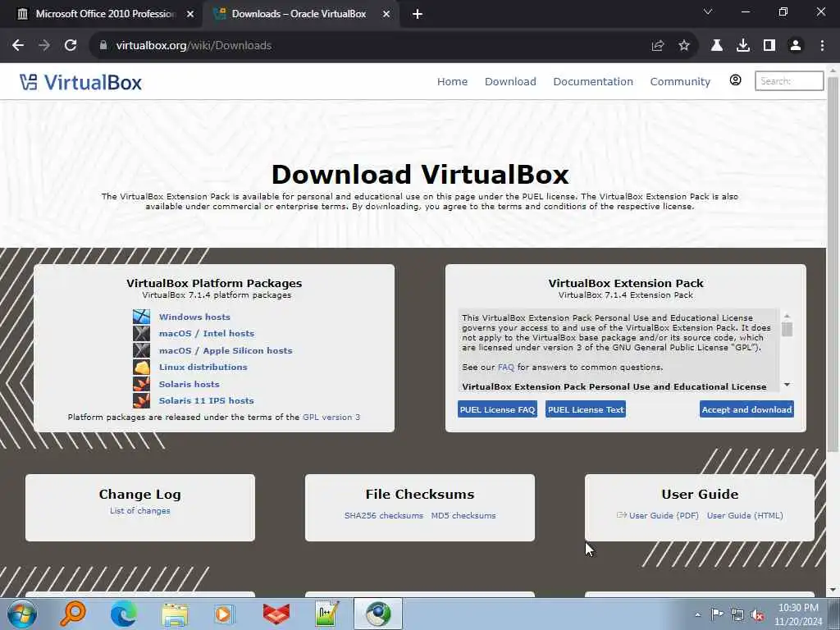Click the address bar URL

click(194, 46)
